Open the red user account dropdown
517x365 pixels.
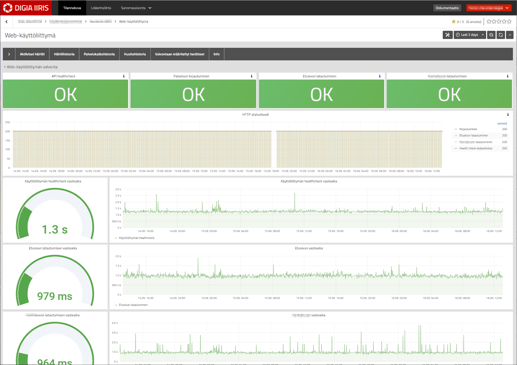[x=488, y=8]
